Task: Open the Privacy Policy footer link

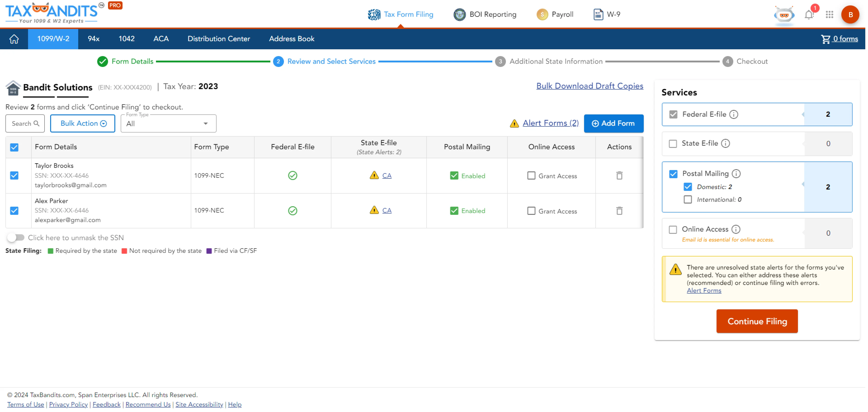Action: 68,405
